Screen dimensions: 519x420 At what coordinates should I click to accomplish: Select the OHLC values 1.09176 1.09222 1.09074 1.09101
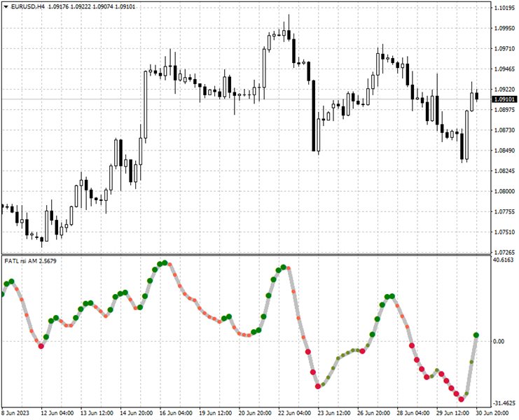[x=92, y=7]
